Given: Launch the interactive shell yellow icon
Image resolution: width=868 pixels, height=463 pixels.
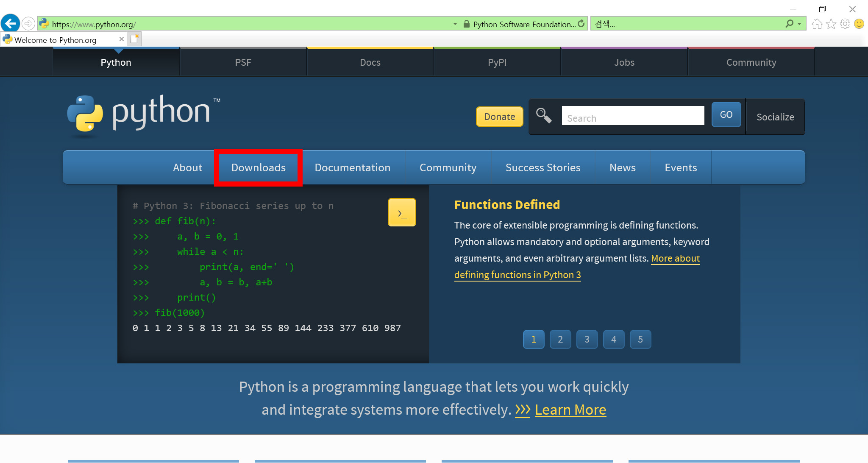Looking at the screenshot, I should tap(402, 212).
